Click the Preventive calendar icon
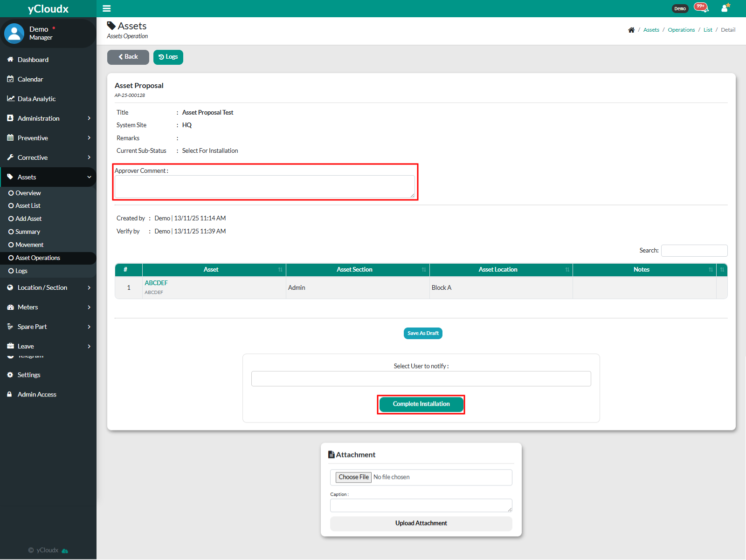Viewport: 746px width, 560px height. [10, 137]
